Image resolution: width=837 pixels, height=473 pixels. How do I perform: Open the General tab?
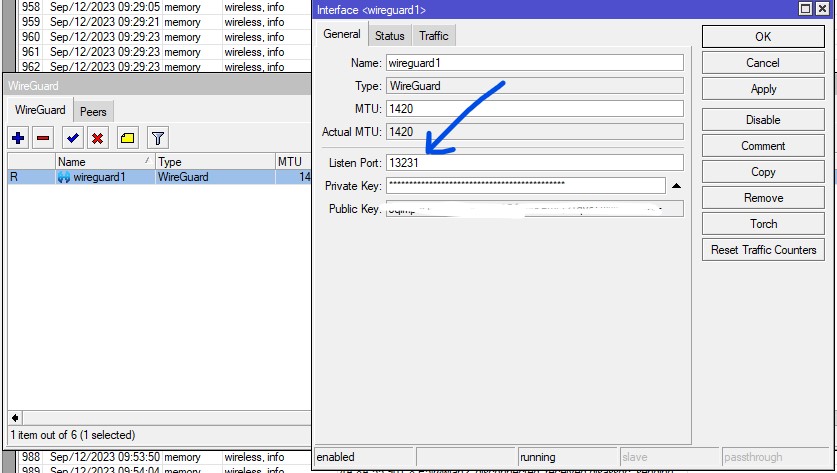(x=342, y=34)
